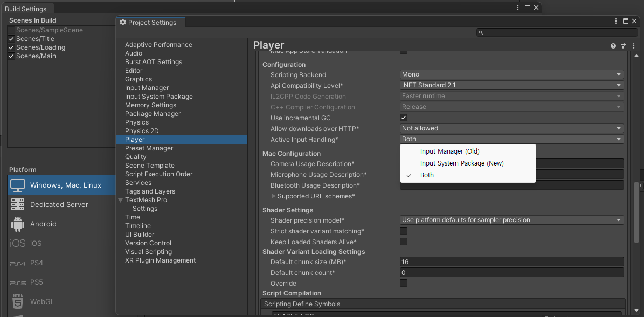The image size is (644, 317).
Task: Open Scripting Backend dropdown
Action: 512,74
